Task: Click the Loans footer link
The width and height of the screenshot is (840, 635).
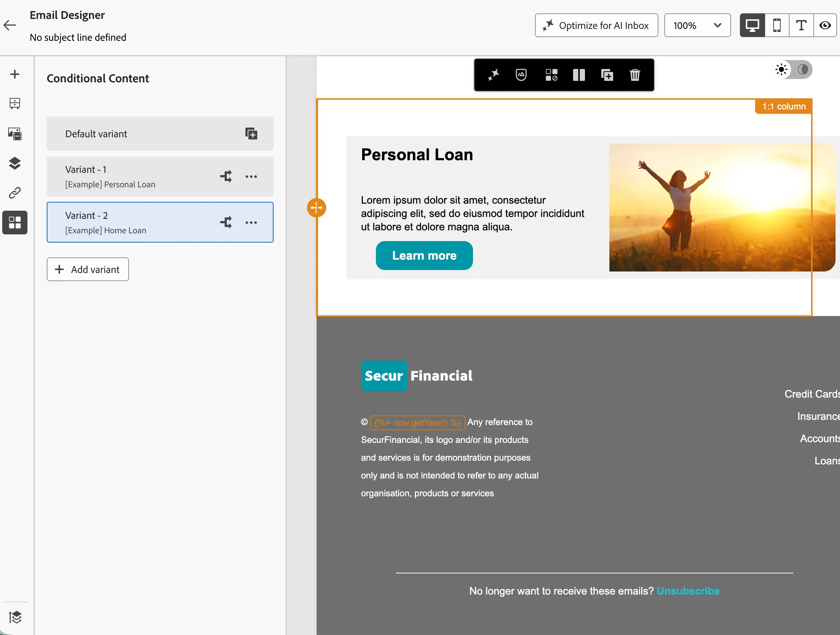Action: point(827,461)
